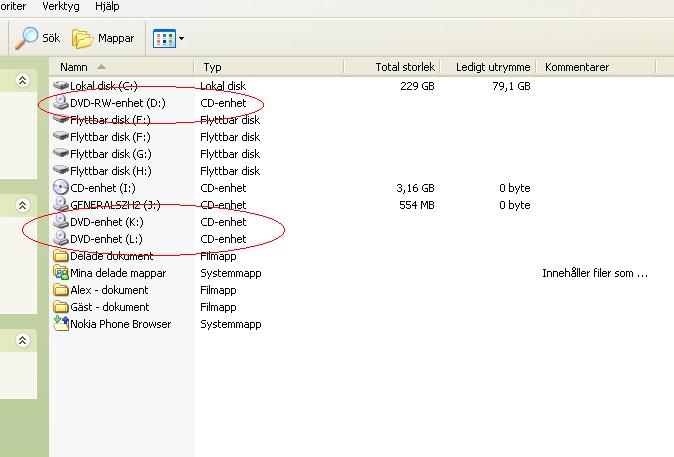This screenshot has width=674, height=457.
Task: Select the Delade dokument folder icon
Action: tap(61, 256)
